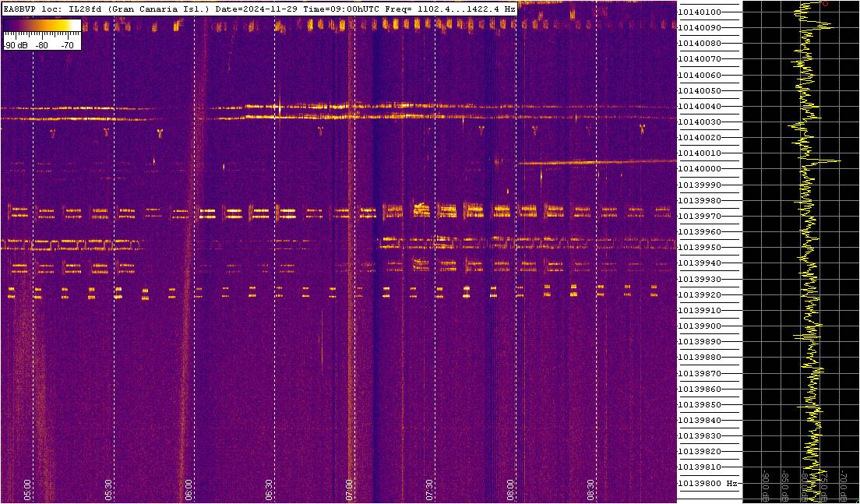Click the -75.0 dB spectrum axis label
860x504 pixels.
824,485
